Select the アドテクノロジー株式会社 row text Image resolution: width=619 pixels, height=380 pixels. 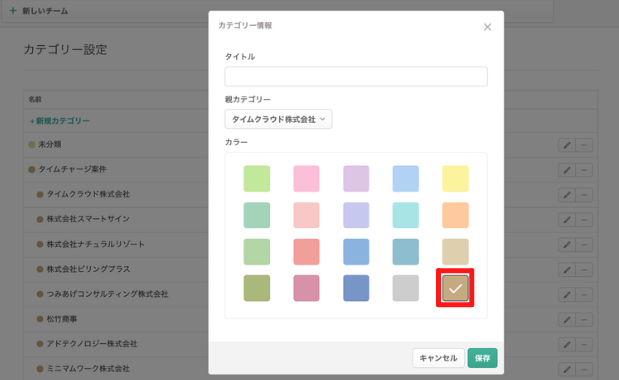click(92, 344)
